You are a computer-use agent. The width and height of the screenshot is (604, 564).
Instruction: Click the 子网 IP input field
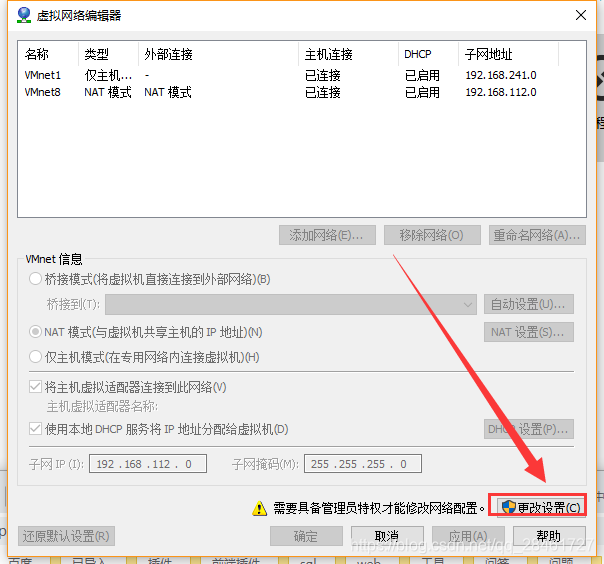[x=148, y=463]
